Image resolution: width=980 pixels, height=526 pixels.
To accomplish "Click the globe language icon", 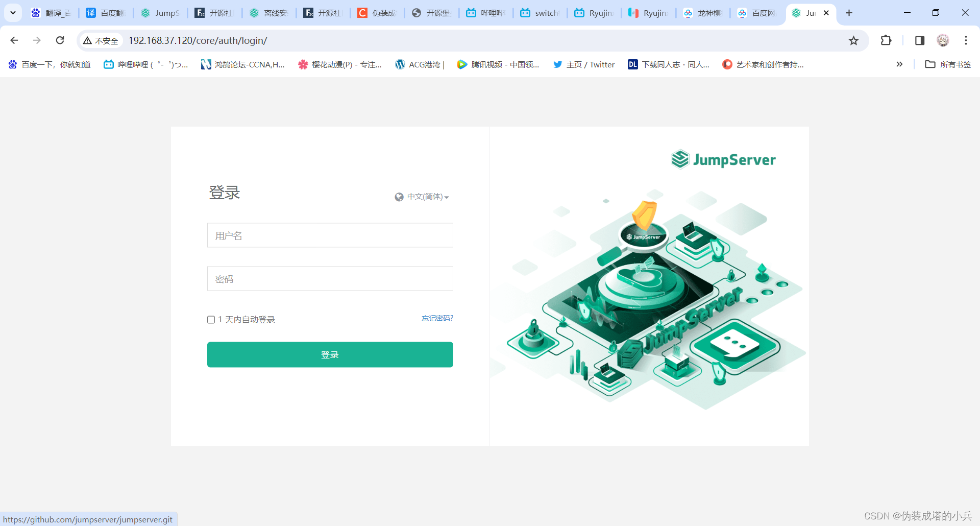I will pyautogui.click(x=399, y=197).
